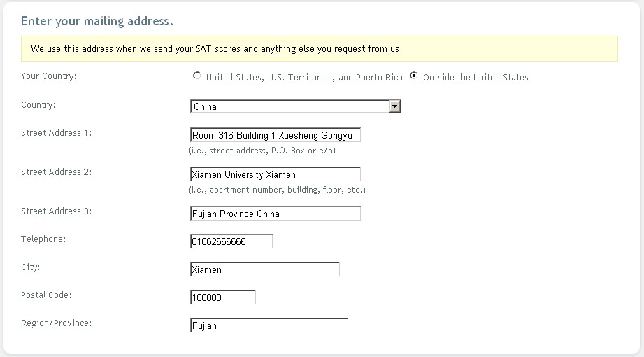Select the Outside the United States radio button
The height and width of the screenshot is (357, 644).
[414, 76]
